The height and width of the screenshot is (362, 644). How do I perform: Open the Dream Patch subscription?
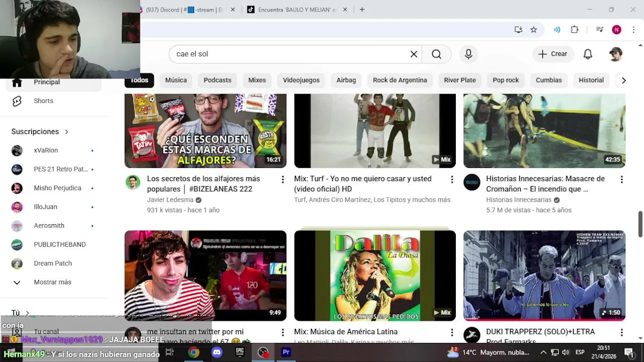[x=53, y=263]
